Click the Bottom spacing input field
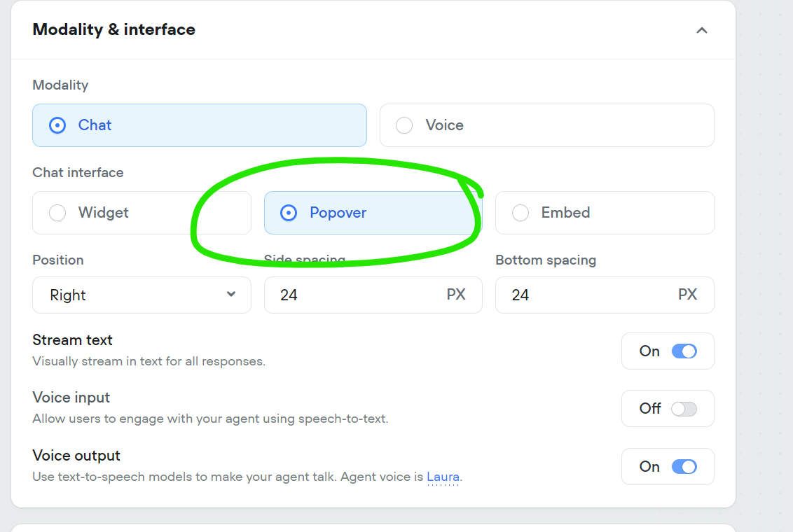 605,295
